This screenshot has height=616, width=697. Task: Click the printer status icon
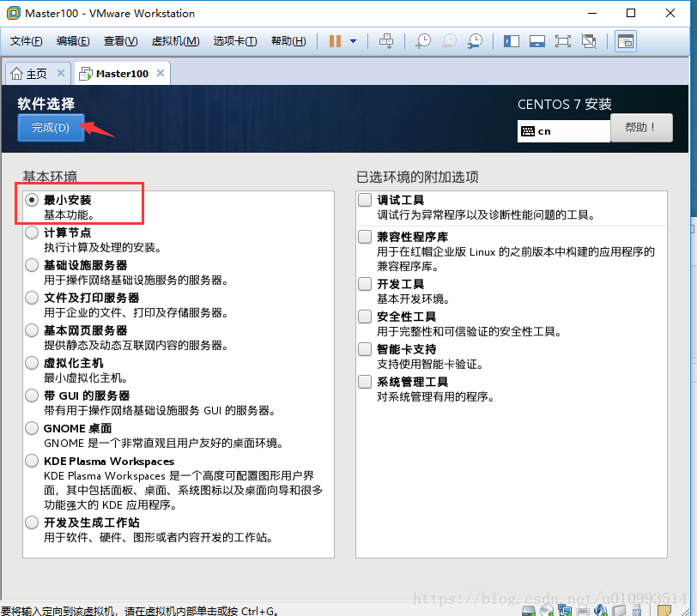click(583, 611)
